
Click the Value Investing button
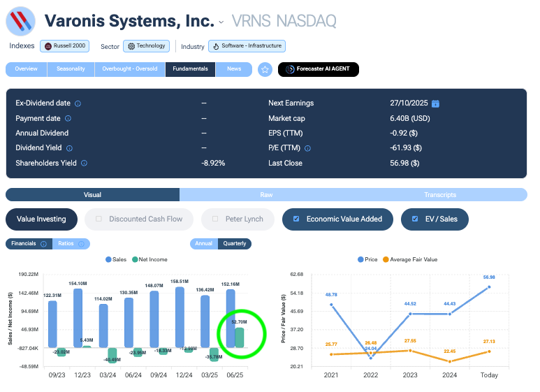click(41, 219)
